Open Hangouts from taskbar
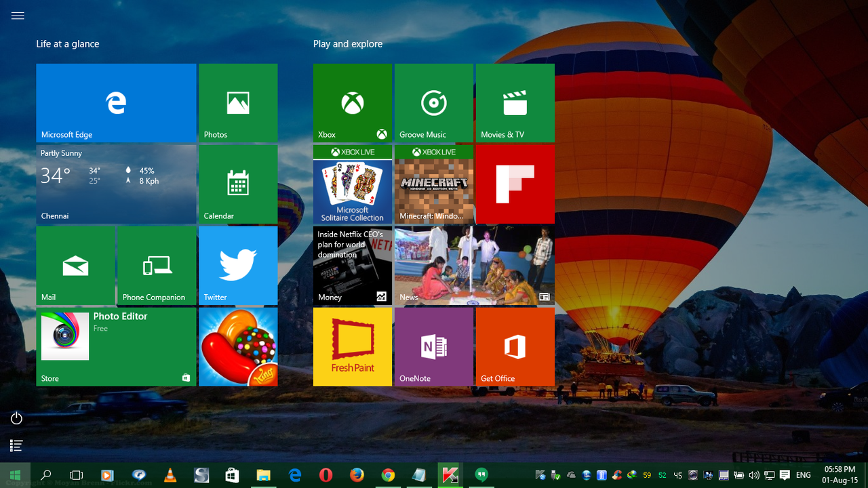The width and height of the screenshot is (868, 488). tap(481, 476)
